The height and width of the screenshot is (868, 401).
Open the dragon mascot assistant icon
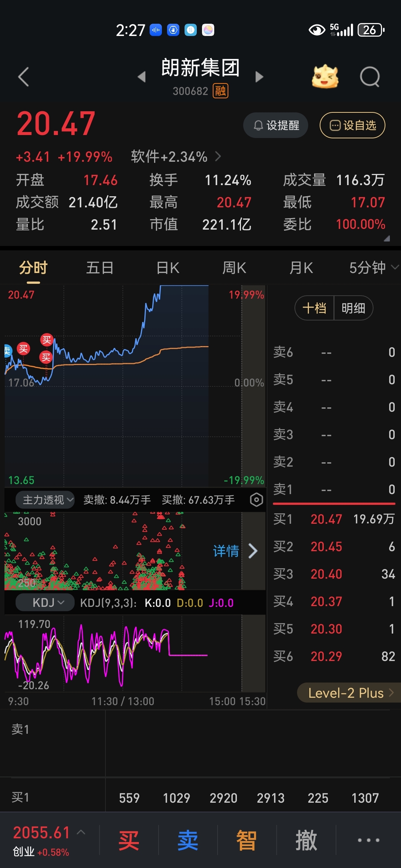pos(325,76)
